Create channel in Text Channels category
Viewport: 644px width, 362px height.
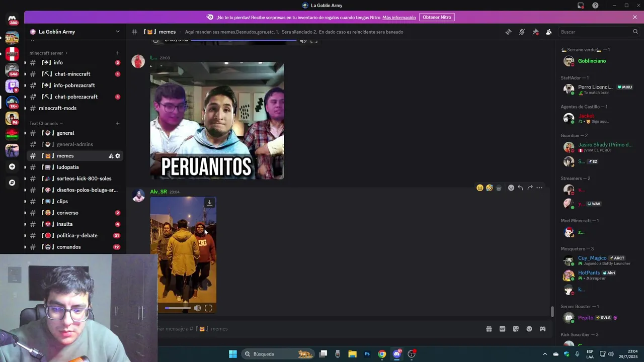pos(118,123)
